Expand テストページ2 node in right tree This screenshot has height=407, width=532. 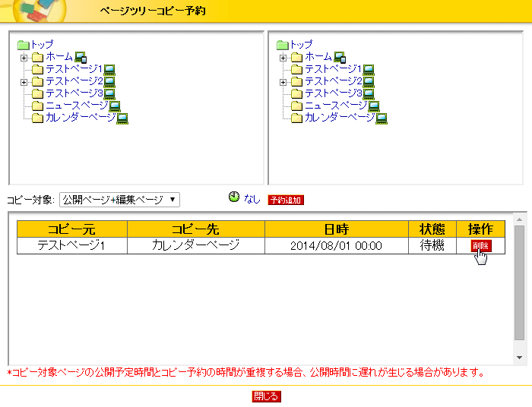point(283,82)
